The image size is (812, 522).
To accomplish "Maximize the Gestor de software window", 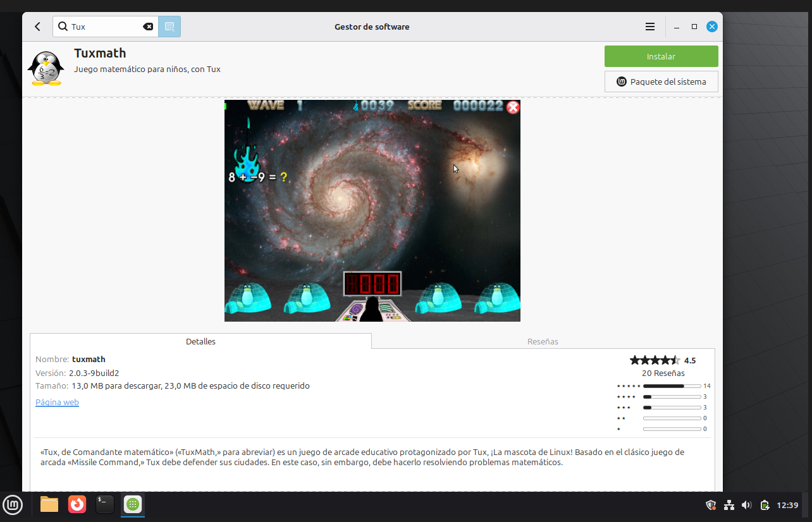I will [694, 27].
